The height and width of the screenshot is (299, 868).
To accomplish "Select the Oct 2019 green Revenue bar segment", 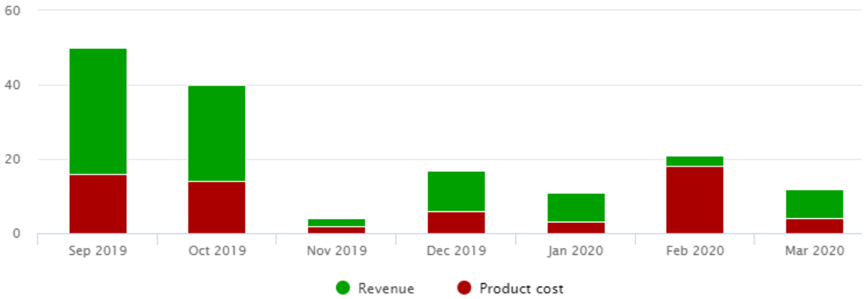I will point(217,133).
